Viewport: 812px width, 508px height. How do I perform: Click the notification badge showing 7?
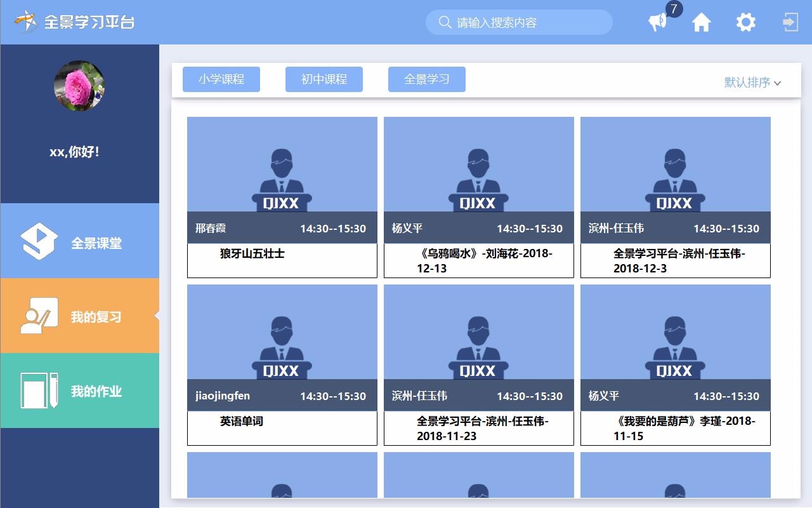(x=673, y=9)
